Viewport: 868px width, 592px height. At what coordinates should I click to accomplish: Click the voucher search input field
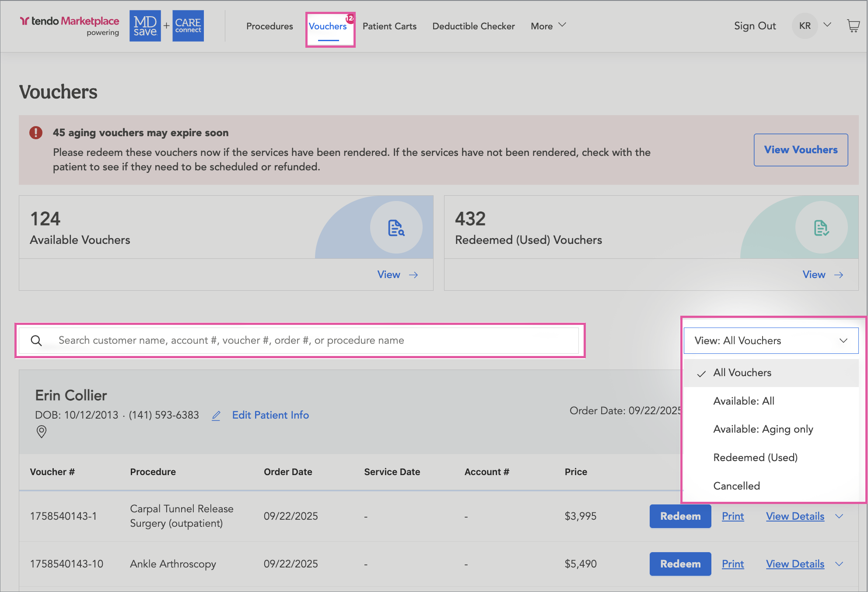tap(306, 341)
